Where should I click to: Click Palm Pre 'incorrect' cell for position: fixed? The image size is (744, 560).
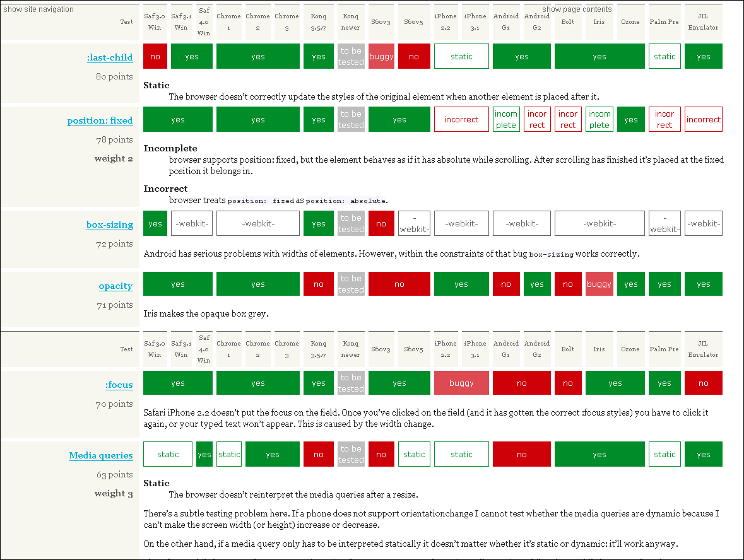(664, 119)
